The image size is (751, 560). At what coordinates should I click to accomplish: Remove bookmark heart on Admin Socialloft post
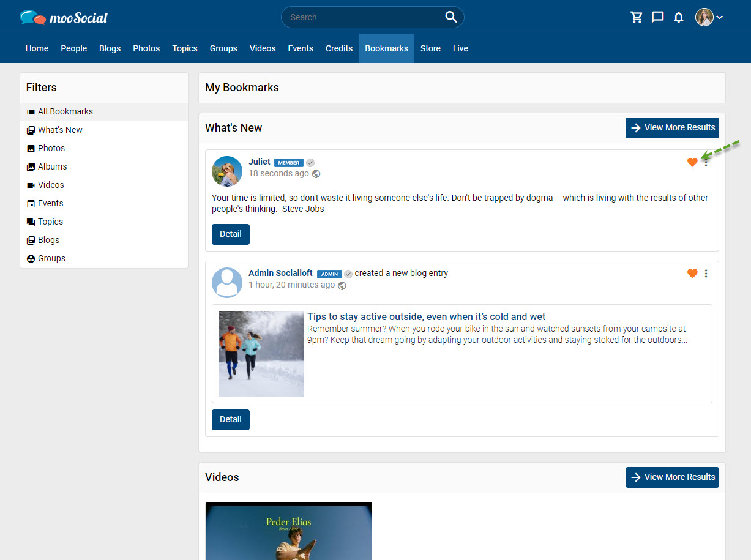[x=692, y=274]
